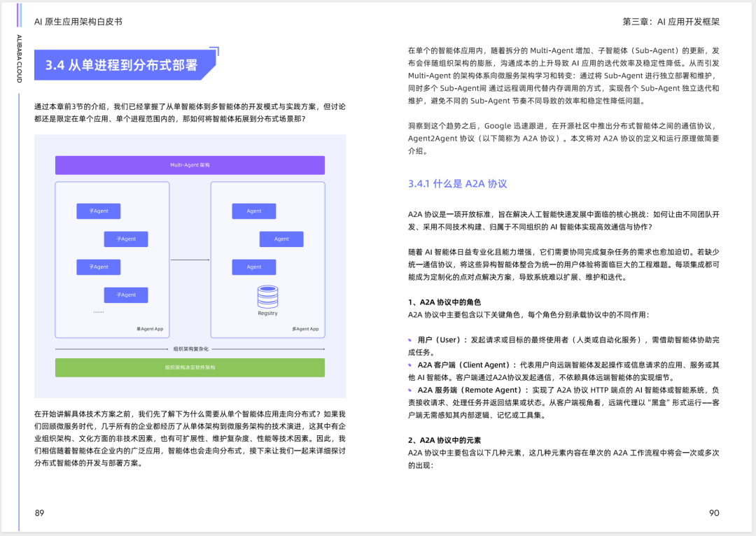
Task: Select the heading 3.4 从单进程到分布式部署
Action: click(122, 65)
